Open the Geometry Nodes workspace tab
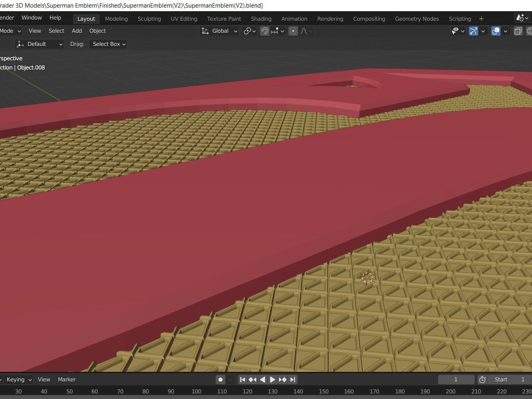Image resolution: width=532 pixels, height=399 pixels. pyautogui.click(x=417, y=19)
